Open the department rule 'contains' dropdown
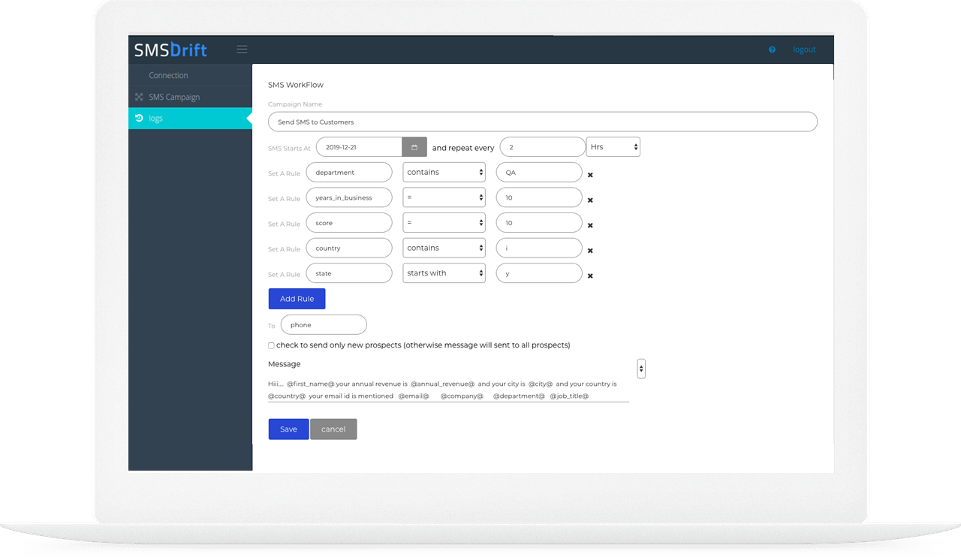 [444, 173]
